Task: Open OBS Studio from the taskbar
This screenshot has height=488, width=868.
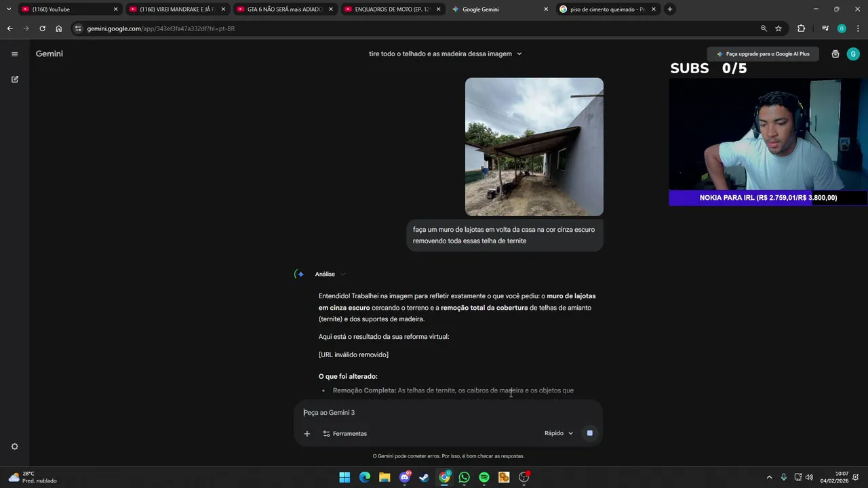Action: coord(524,477)
